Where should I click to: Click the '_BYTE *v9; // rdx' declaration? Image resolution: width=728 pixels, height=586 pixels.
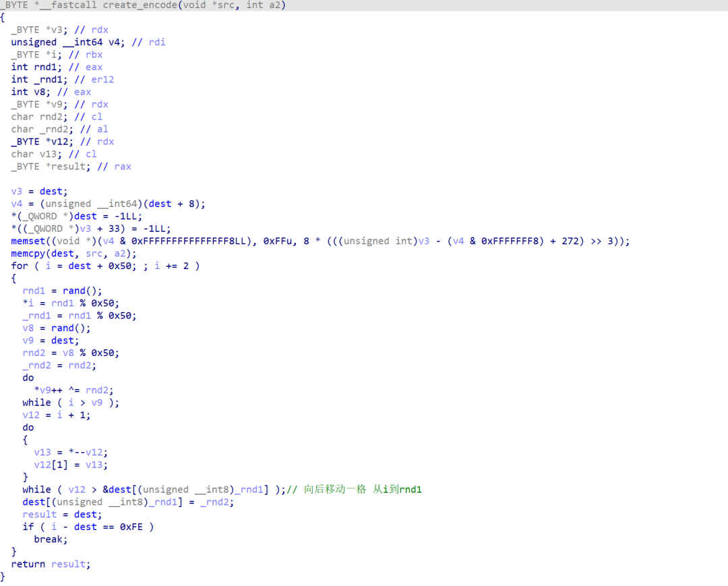tap(59, 105)
